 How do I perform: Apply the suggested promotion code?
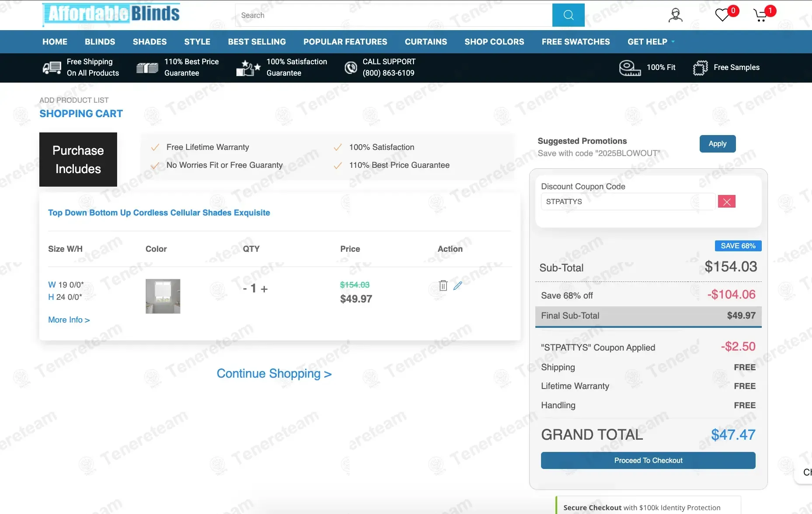click(x=718, y=144)
